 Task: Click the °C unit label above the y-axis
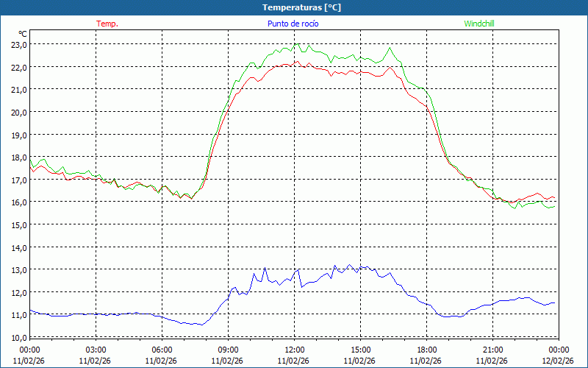point(23,34)
